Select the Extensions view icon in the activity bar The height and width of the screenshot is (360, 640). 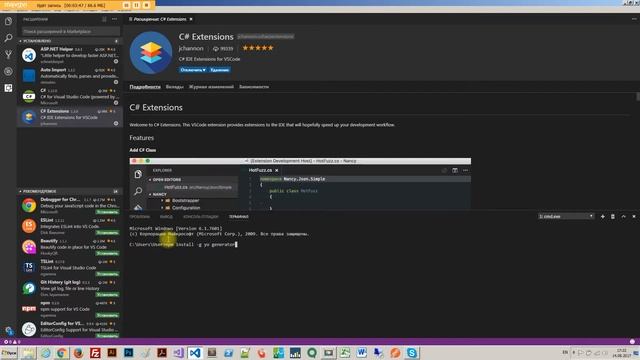[8, 88]
